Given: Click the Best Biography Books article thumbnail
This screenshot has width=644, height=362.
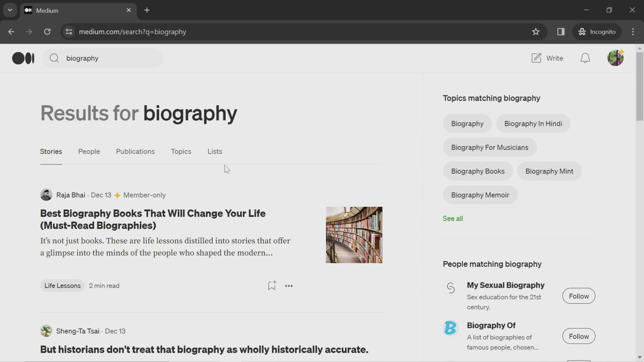Looking at the screenshot, I should tap(354, 234).
